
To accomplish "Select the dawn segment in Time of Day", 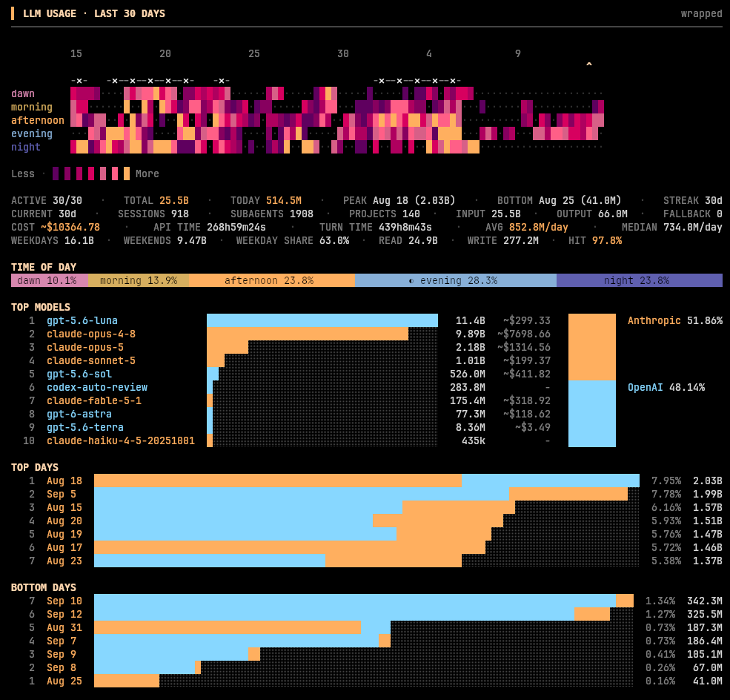I will (50, 280).
